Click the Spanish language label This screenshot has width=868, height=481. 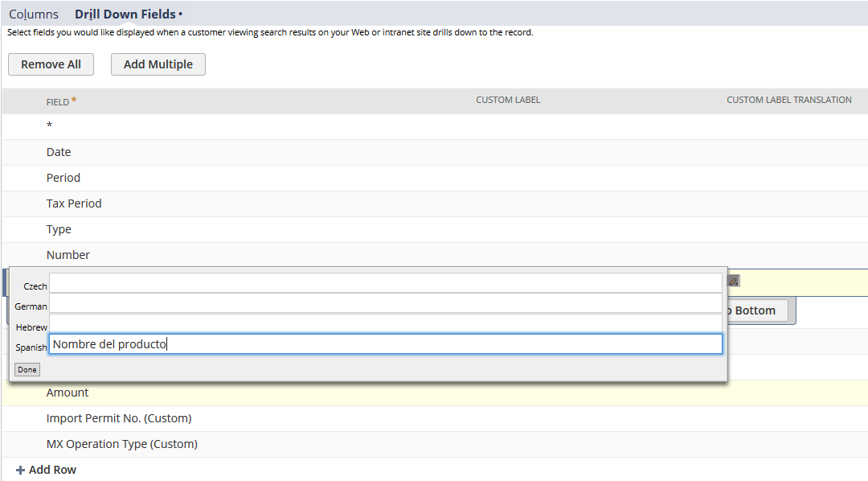coord(31,347)
